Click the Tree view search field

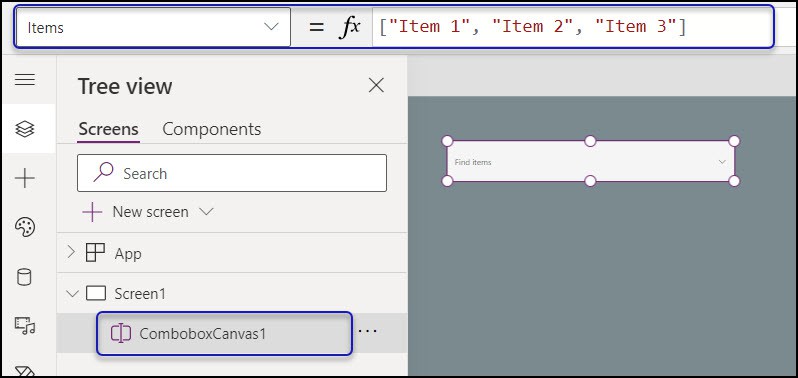(232, 173)
